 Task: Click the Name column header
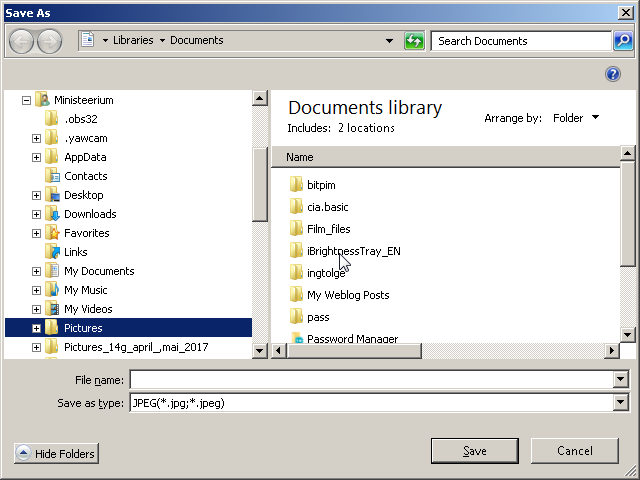(x=446, y=157)
